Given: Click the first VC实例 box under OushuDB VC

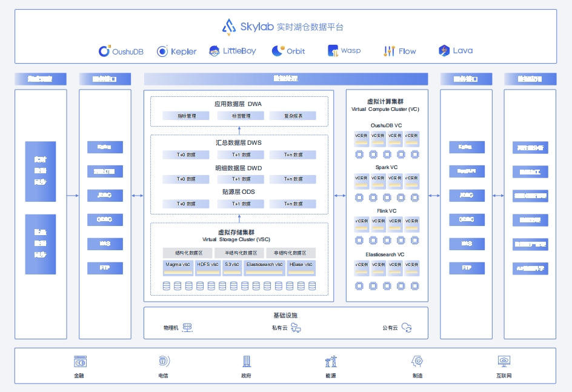Looking at the screenshot, I should (x=361, y=139).
